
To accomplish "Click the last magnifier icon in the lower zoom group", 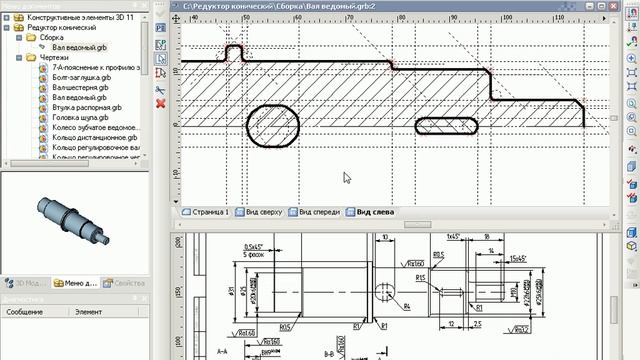I will [x=632, y=131].
